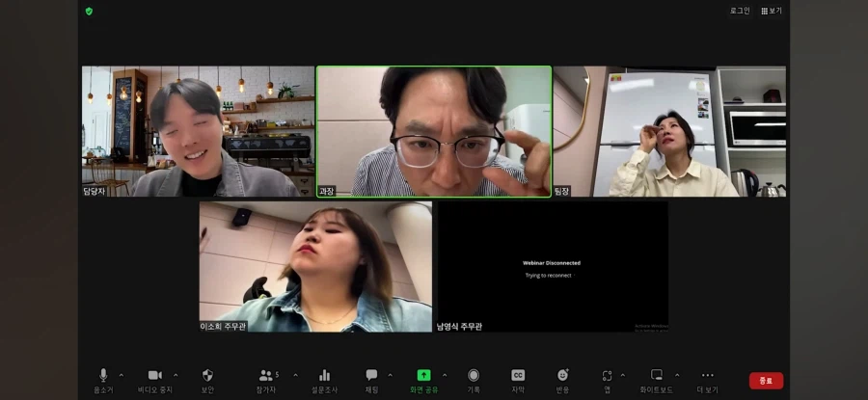
Task: Select the 이소희 주무관 video tile
Action: tap(315, 267)
